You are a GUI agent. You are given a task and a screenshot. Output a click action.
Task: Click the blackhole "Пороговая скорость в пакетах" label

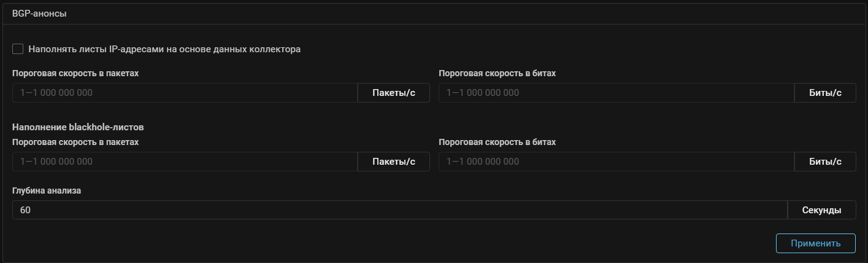[x=75, y=142]
